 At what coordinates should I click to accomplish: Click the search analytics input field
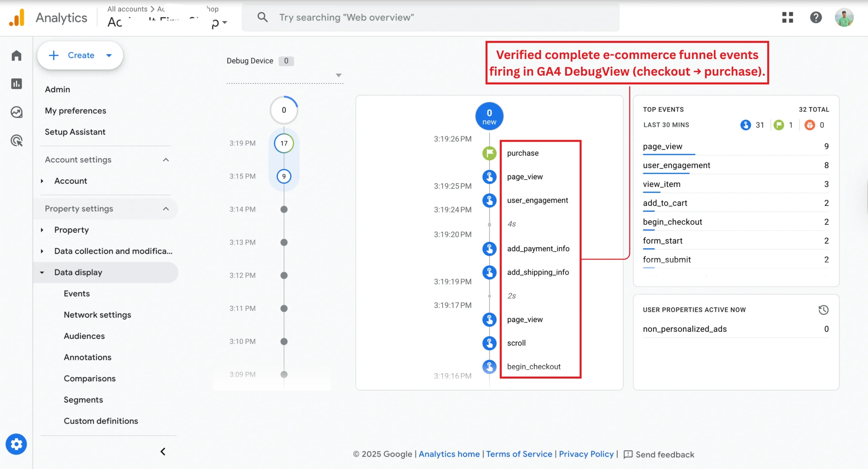point(431,17)
